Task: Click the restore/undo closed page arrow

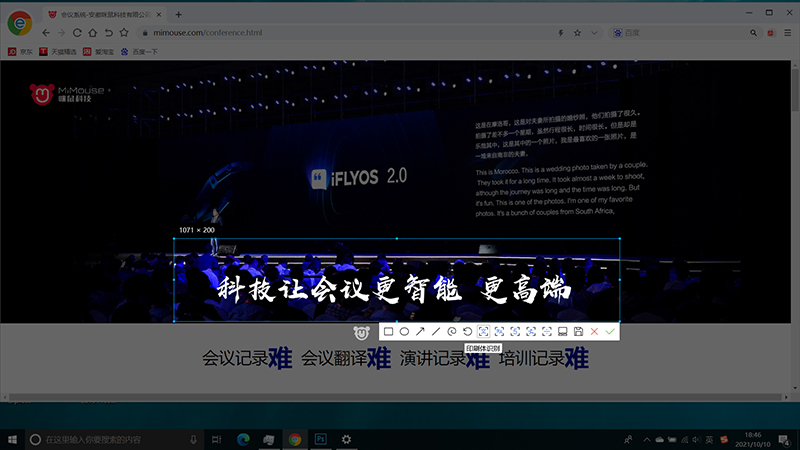Action: 108,33
